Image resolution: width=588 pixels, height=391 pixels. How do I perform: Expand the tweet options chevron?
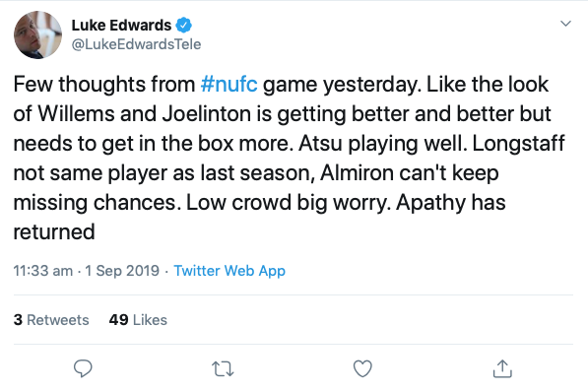pyautogui.click(x=565, y=24)
